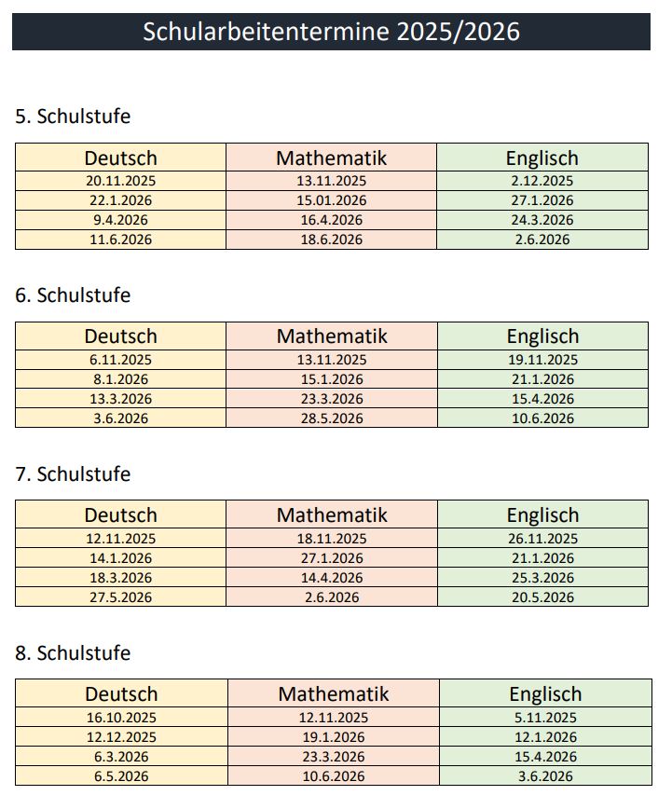
Task: Click the Englisch header for 7. Schulstufe
Action: point(542,515)
